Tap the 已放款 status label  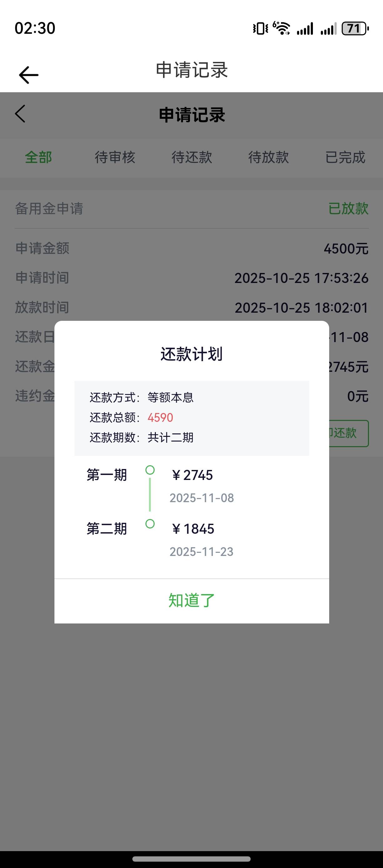tap(348, 209)
